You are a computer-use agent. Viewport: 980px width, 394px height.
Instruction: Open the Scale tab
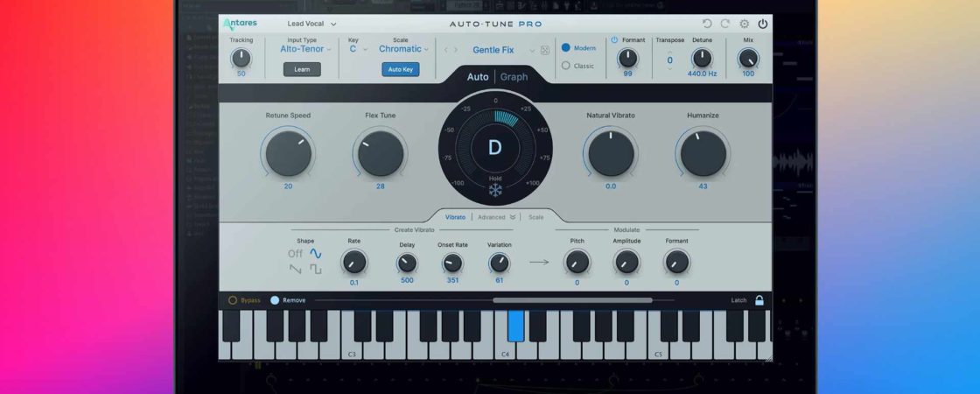tap(535, 217)
